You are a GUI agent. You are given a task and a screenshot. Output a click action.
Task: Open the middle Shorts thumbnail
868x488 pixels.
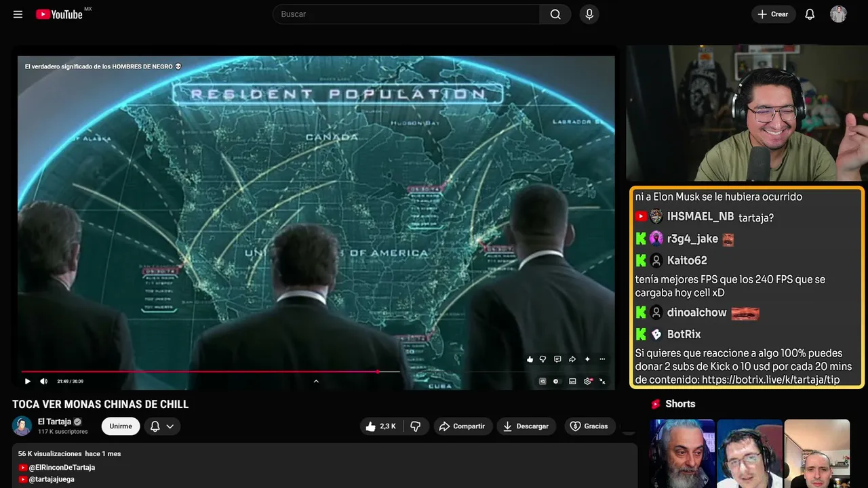pos(749,453)
